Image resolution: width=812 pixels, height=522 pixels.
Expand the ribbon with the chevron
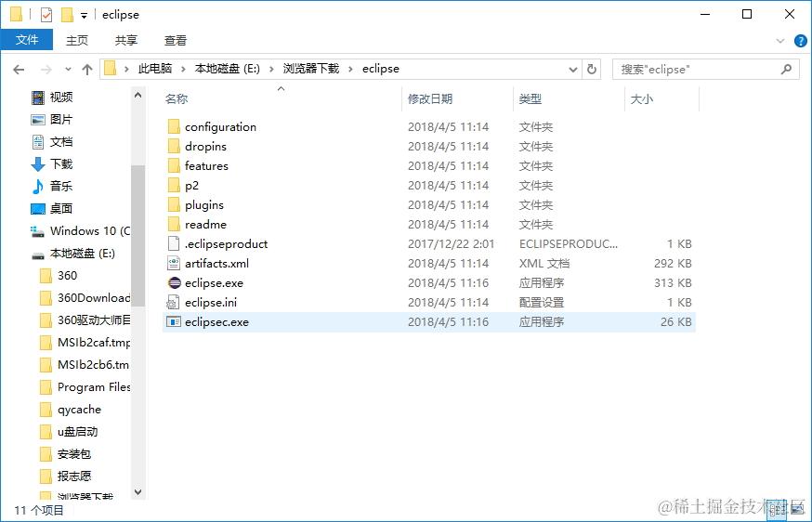tap(780, 41)
